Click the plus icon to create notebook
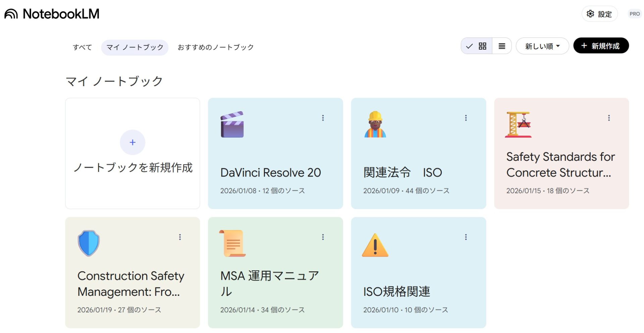This screenshot has height=333, width=644. point(132,142)
